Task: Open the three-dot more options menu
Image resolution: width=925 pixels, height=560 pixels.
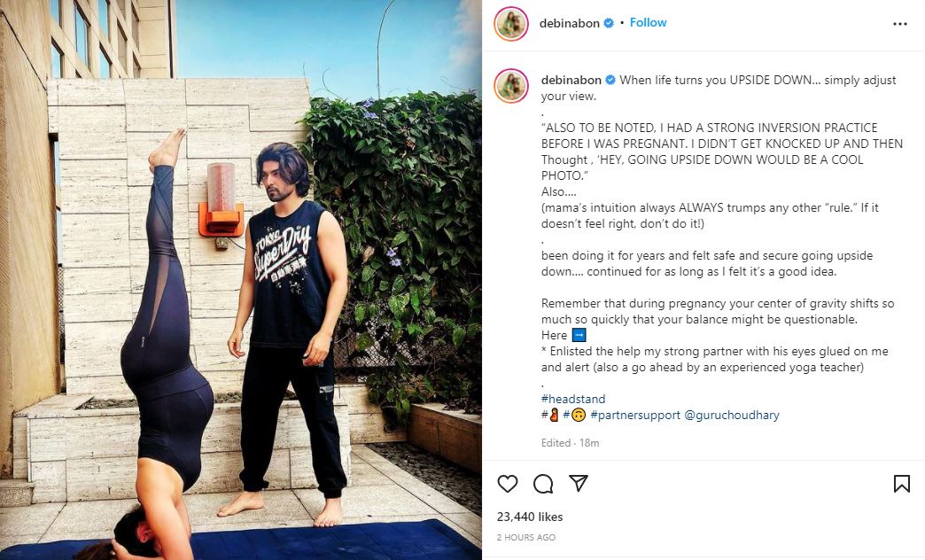Action: pyautogui.click(x=899, y=24)
